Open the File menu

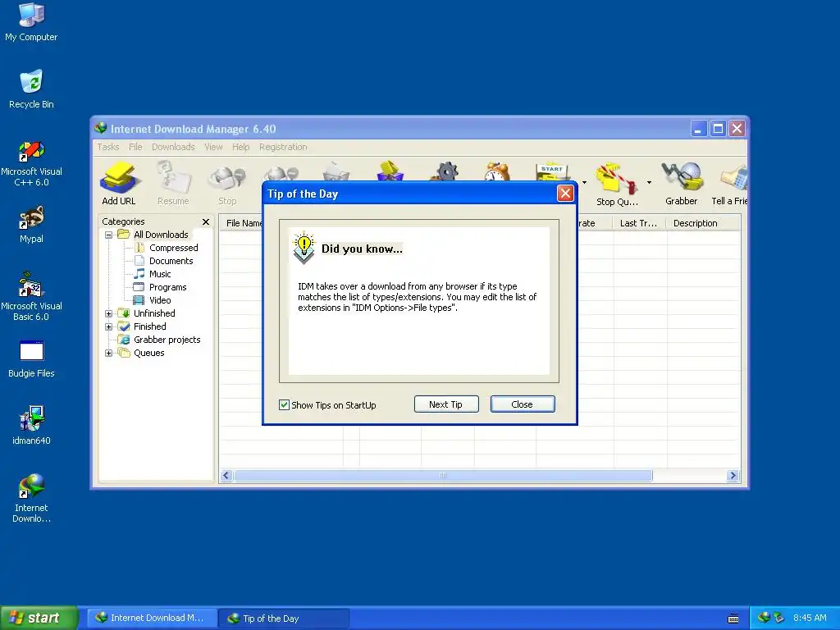point(135,147)
